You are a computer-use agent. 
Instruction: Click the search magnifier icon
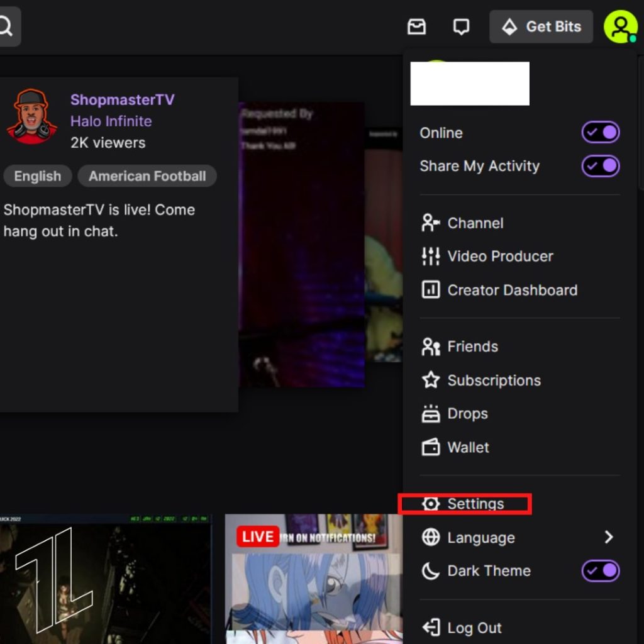tap(6, 26)
